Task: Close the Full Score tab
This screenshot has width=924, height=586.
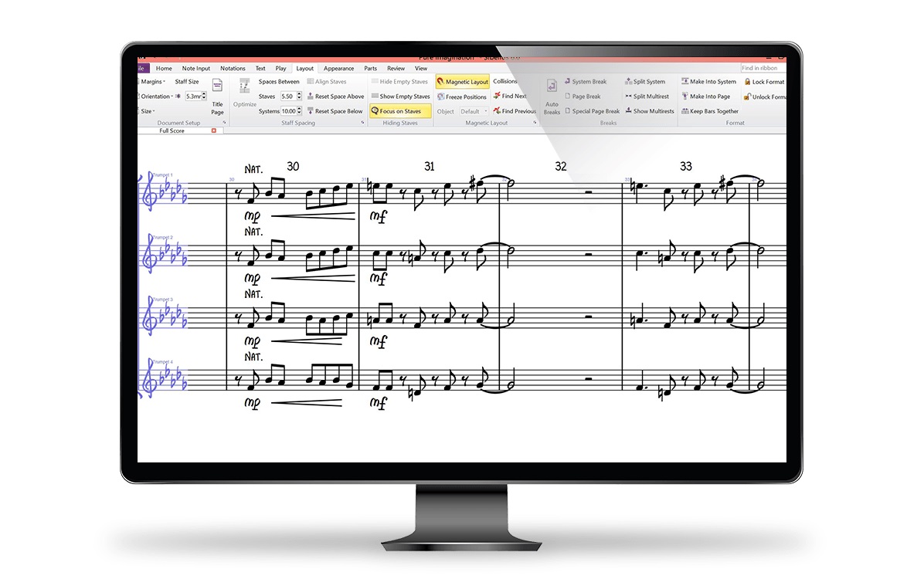Action: tap(214, 130)
